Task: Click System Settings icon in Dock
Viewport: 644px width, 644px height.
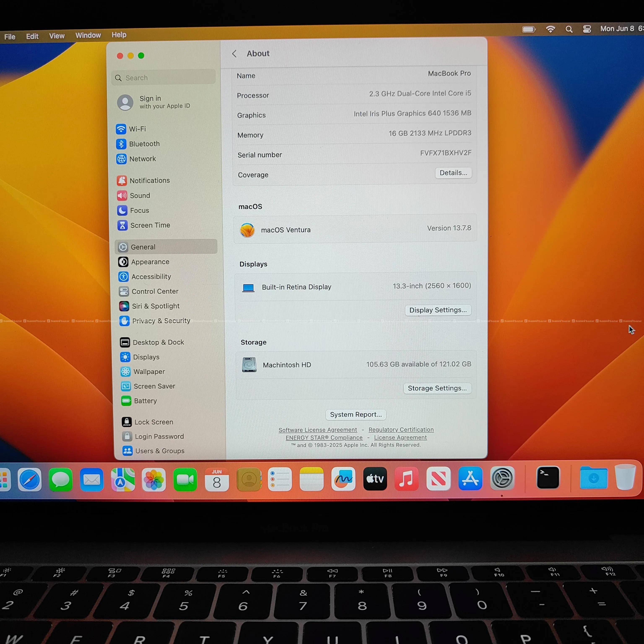Action: click(502, 478)
